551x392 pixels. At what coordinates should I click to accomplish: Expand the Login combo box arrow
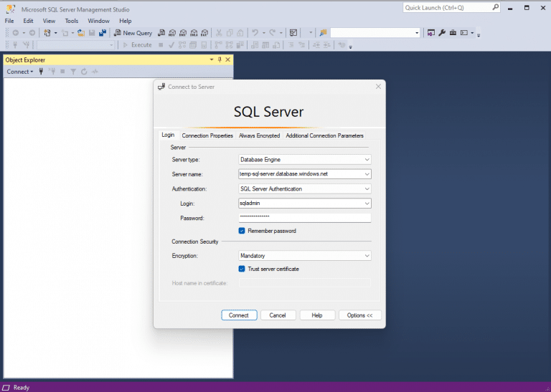pyautogui.click(x=367, y=204)
